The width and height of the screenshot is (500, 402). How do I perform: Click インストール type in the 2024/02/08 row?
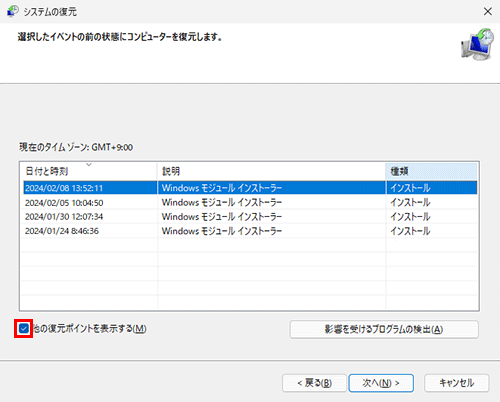[410, 188]
